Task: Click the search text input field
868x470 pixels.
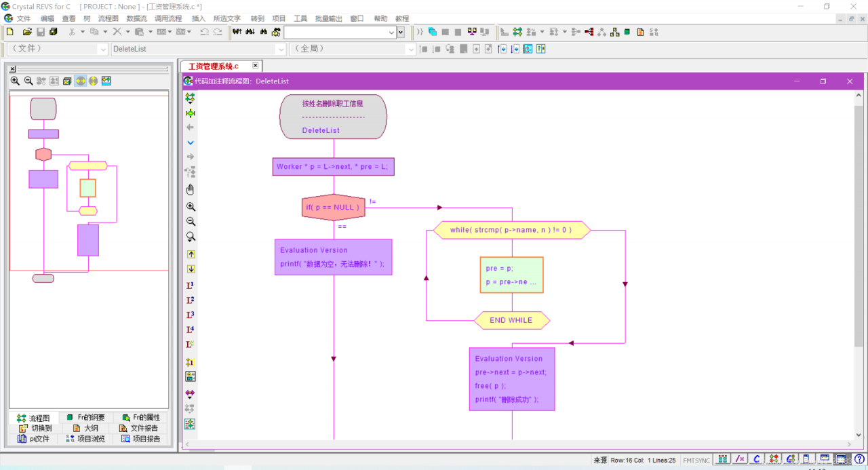Action: (335, 32)
